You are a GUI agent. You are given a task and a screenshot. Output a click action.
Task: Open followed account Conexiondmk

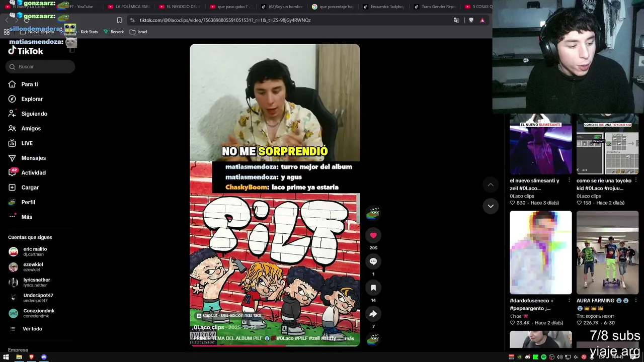38,313
